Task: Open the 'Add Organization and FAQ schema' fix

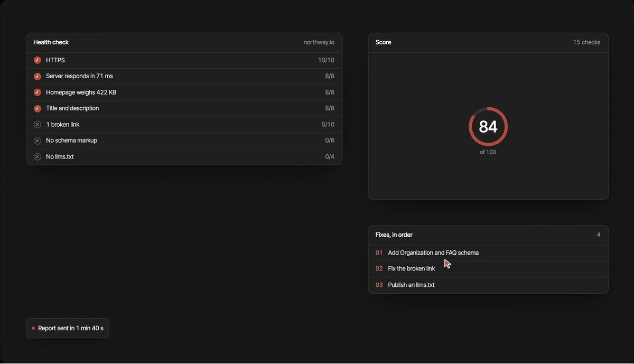Action: coord(488,253)
